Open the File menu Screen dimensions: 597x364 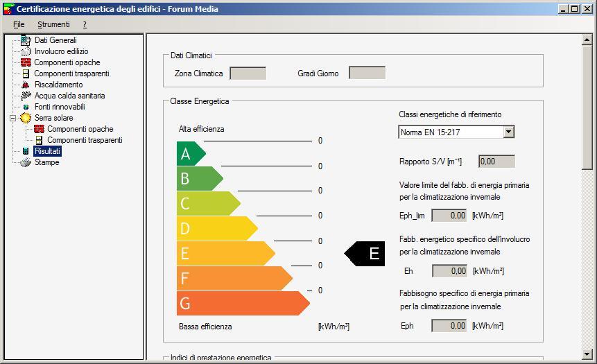point(19,24)
